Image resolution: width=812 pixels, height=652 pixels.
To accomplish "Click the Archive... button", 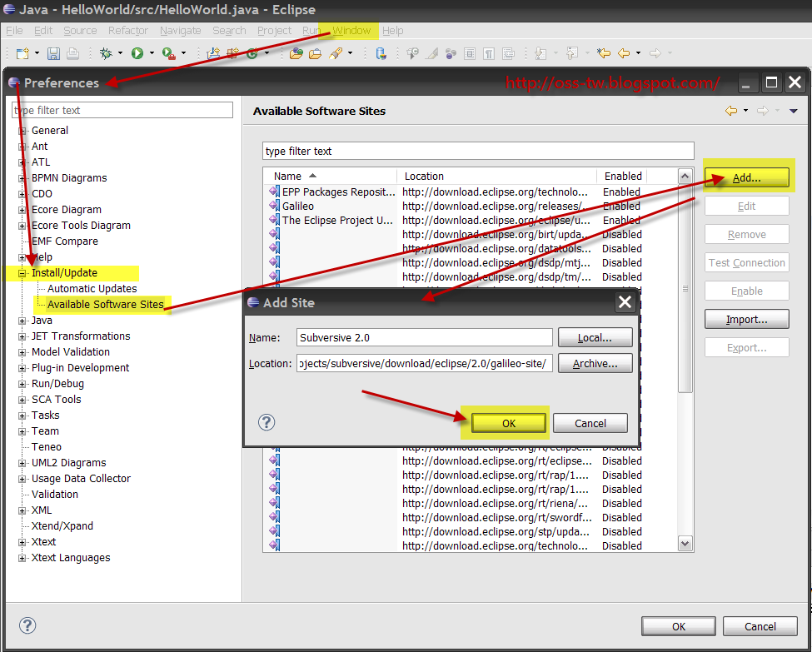I will [x=595, y=364].
